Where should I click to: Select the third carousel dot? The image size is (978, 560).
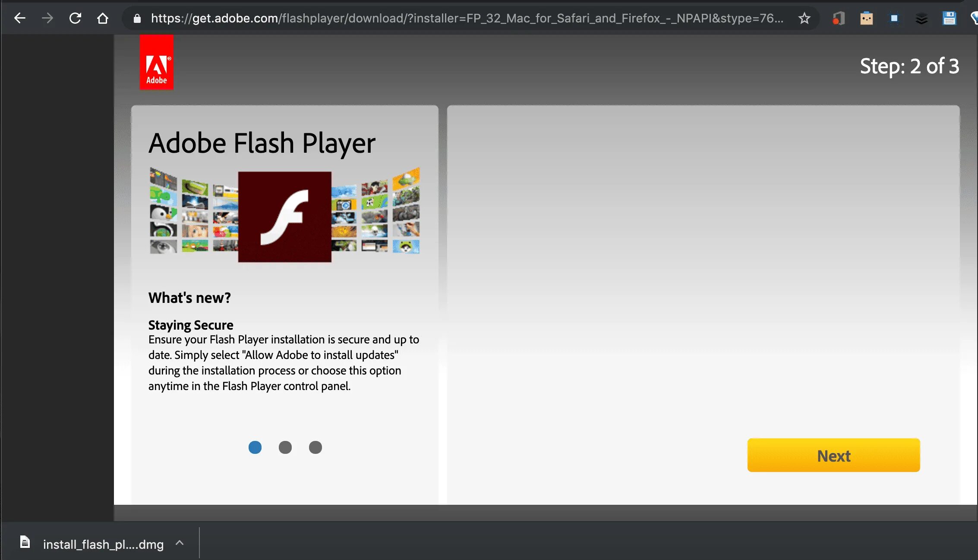[315, 447]
